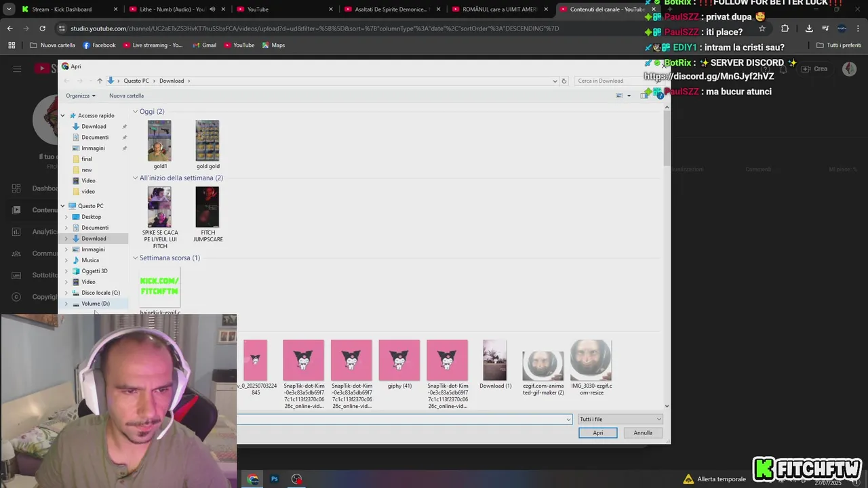Click the change view icon
Viewport: 868px width, 488px height.
tap(619, 96)
